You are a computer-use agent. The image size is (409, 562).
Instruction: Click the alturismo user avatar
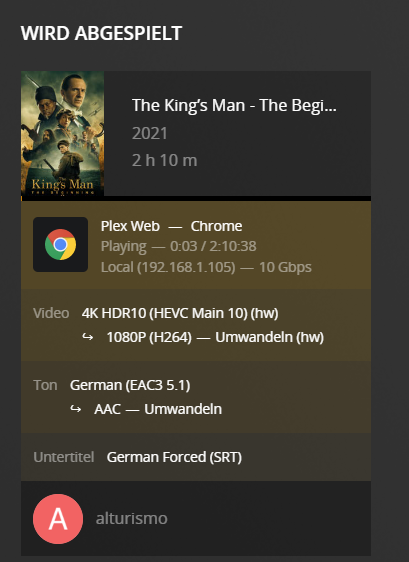tap(58, 519)
